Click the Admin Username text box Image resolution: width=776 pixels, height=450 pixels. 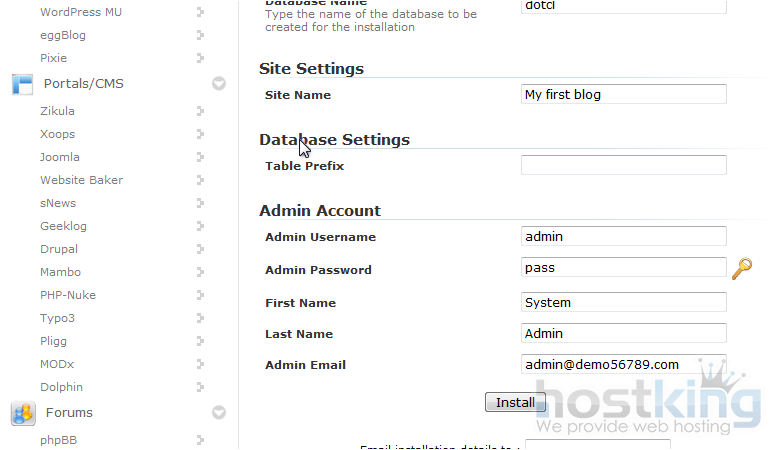coord(624,236)
